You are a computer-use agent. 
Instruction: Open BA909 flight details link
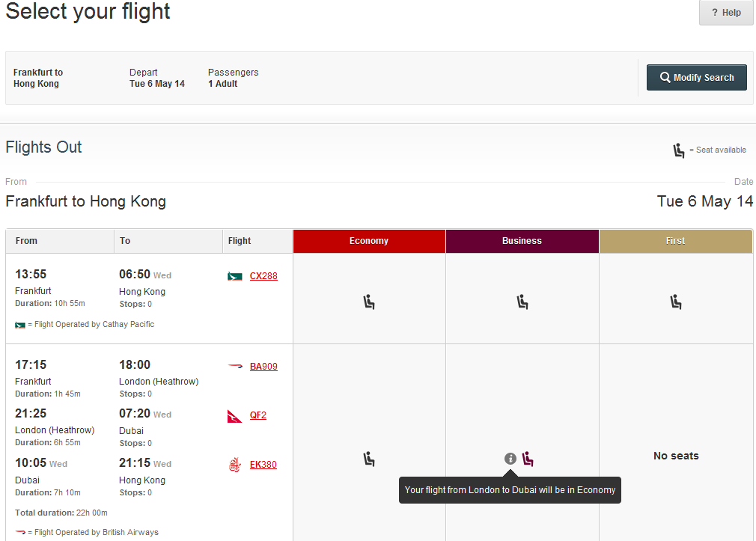point(263,367)
